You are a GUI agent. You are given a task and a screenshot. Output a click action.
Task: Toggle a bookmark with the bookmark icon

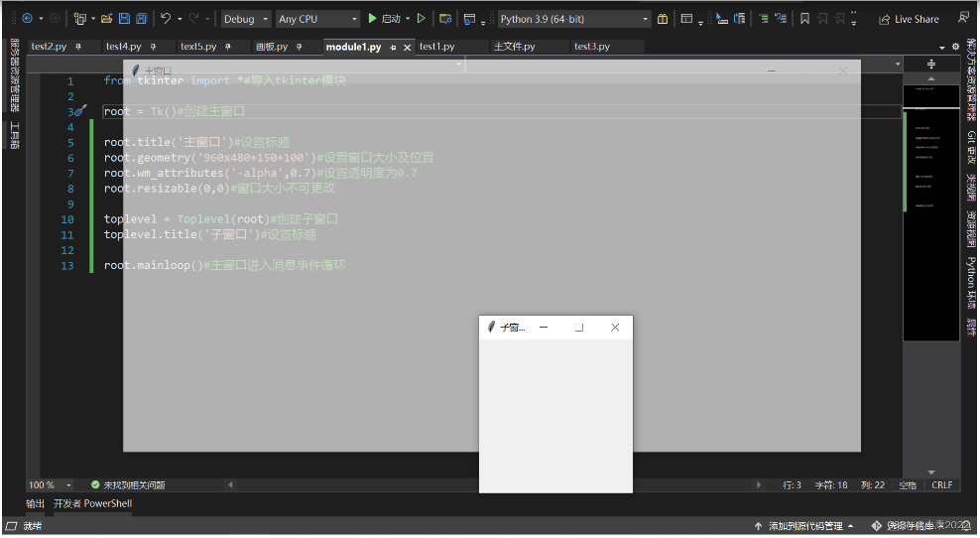tap(805, 19)
